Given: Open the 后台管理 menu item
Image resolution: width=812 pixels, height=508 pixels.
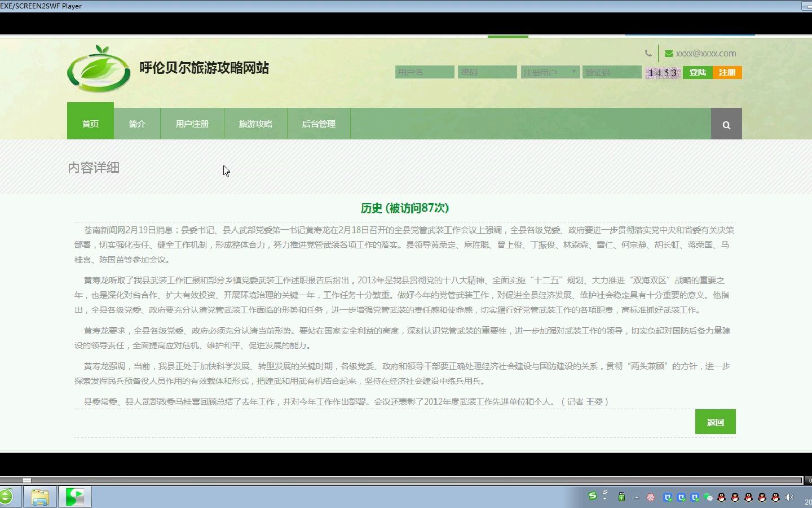Looking at the screenshot, I should [319, 124].
